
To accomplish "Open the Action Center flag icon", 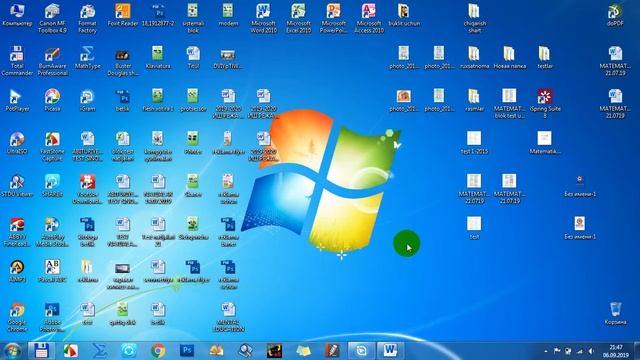I will click(557, 351).
